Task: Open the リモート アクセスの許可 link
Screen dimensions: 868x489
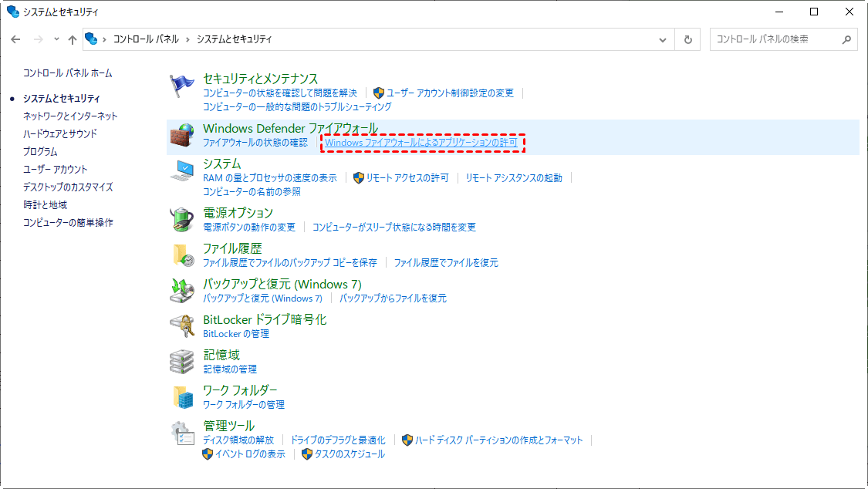Action: pos(407,178)
